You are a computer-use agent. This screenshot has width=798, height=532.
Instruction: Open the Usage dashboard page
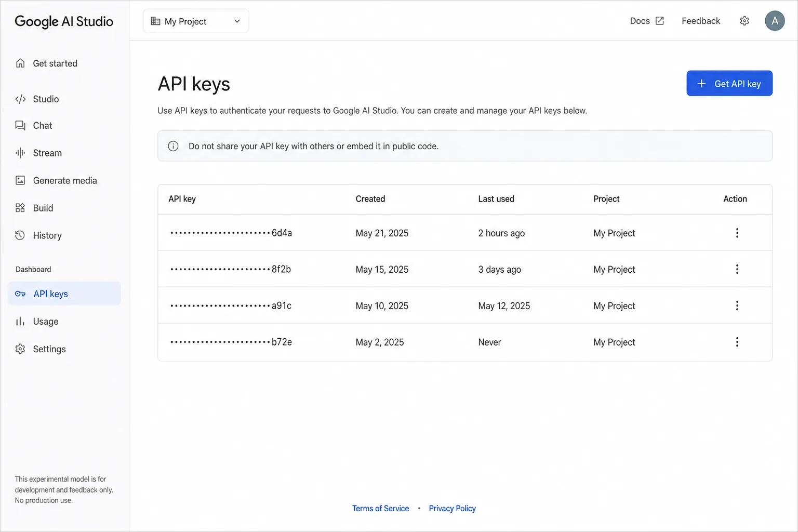(x=64, y=322)
